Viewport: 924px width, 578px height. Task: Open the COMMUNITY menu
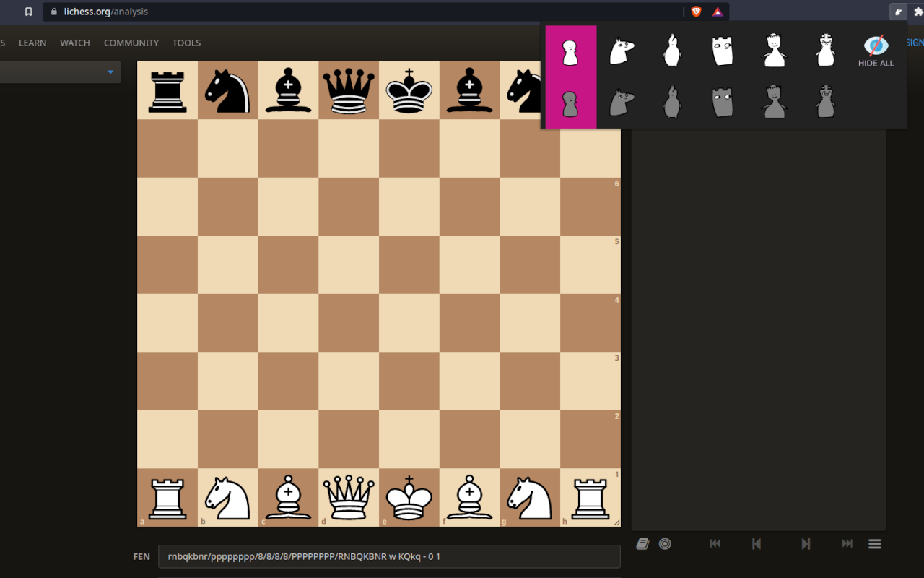pos(131,43)
